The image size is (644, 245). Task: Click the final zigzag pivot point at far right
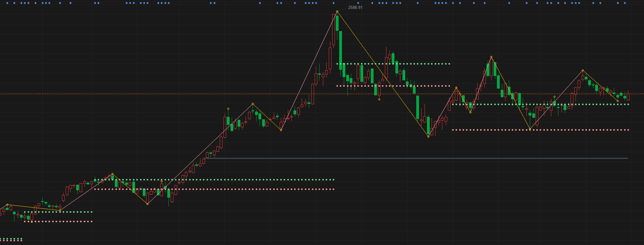coord(618,101)
